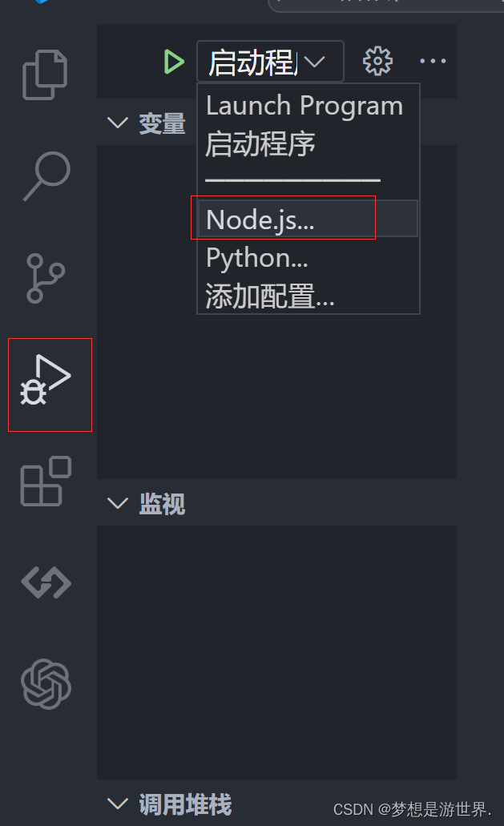Screen dimensions: 504x826
Task: Collapse the 调用堆栈 section
Action: pos(118,804)
